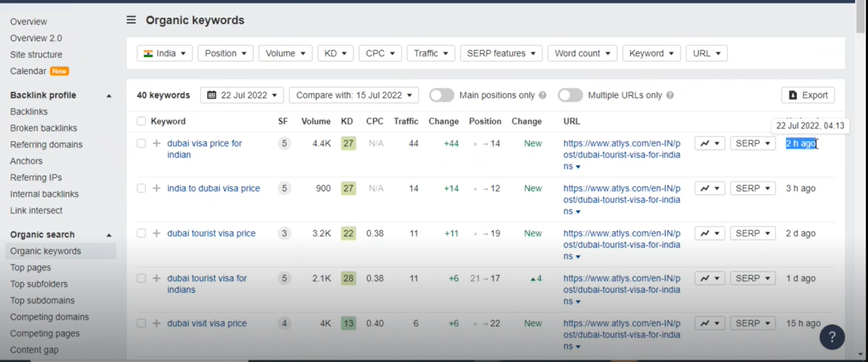Open the SERP features filter dropdown
The height and width of the screenshot is (362, 868).
[x=501, y=53]
